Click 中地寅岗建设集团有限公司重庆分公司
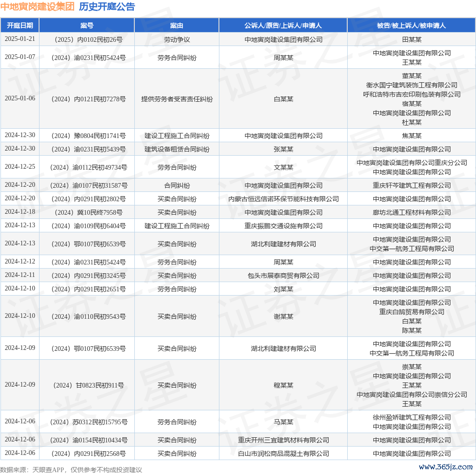 pyautogui.click(x=412, y=163)
